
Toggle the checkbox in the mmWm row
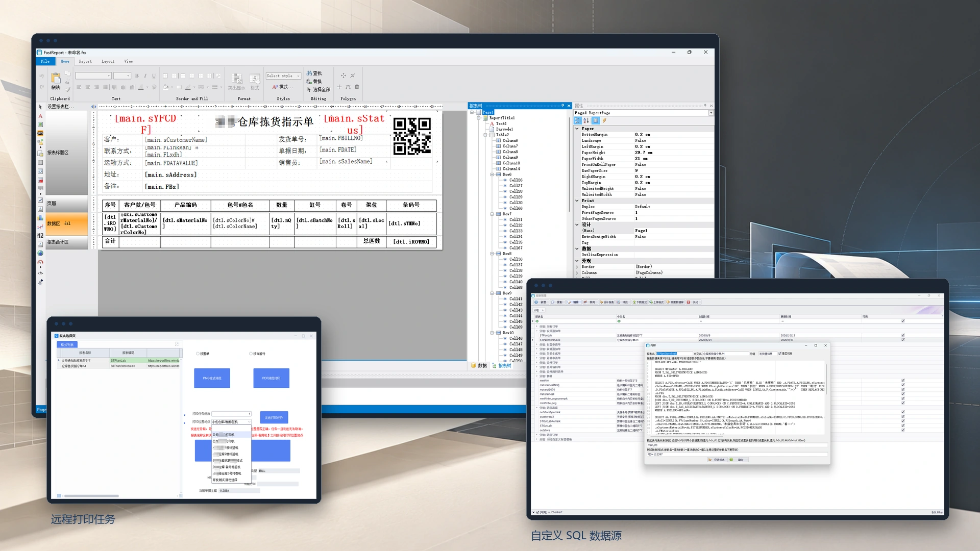pos(903,381)
